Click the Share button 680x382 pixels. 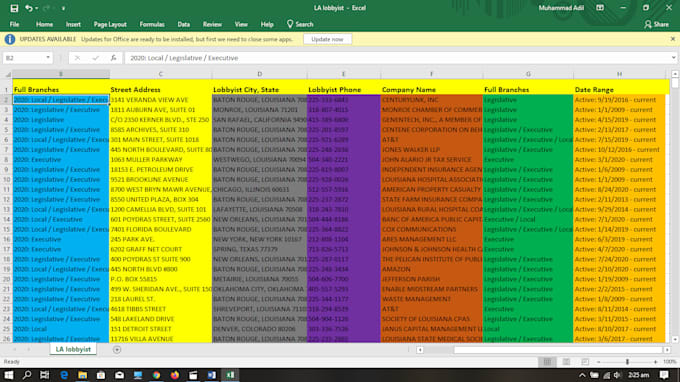tap(656, 24)
